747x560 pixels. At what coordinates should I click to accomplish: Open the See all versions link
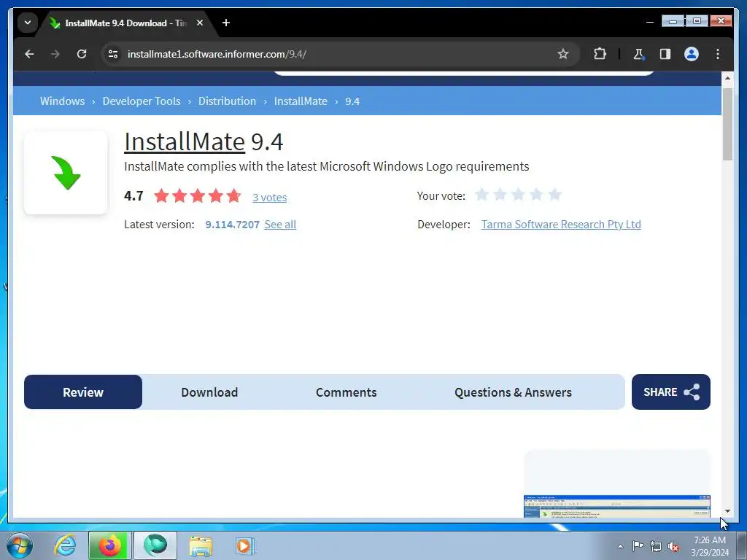click(280, 225)
